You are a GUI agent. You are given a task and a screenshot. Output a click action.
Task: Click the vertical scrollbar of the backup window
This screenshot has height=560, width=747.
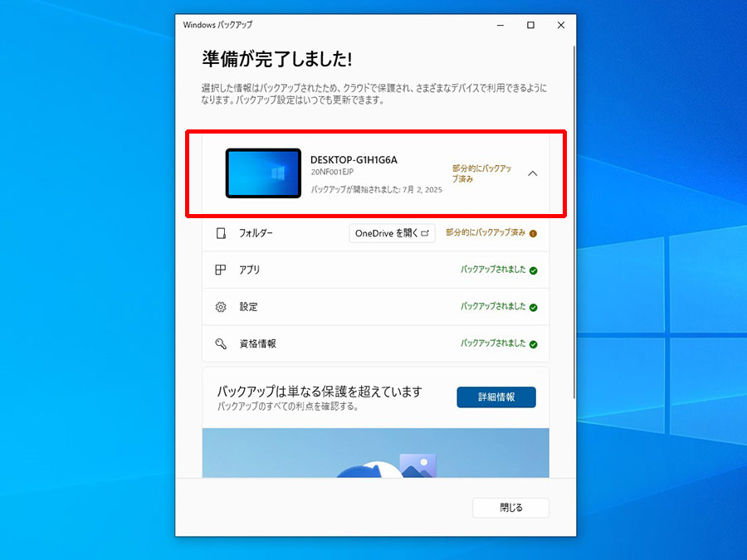coord(574,222)
